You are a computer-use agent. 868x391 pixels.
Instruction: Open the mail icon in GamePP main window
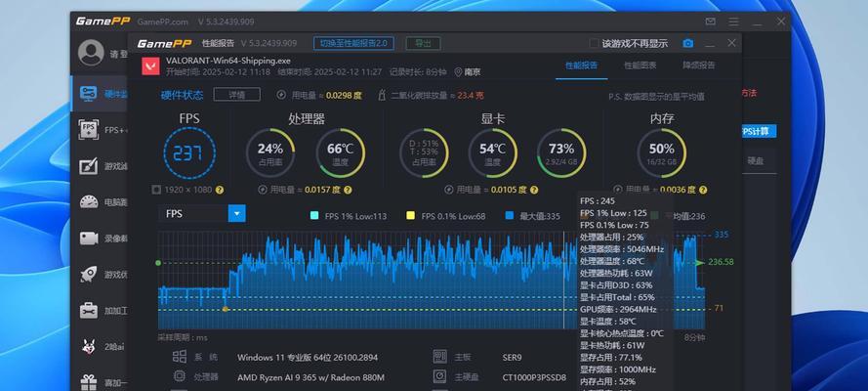point(710,22)
